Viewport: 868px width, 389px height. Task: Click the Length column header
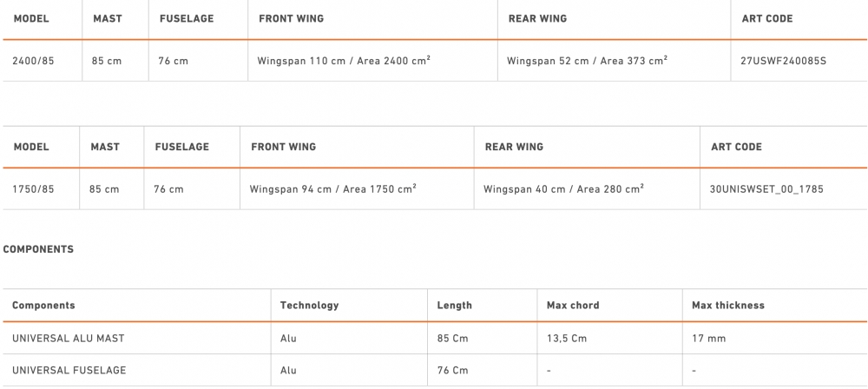coord(455,306)
